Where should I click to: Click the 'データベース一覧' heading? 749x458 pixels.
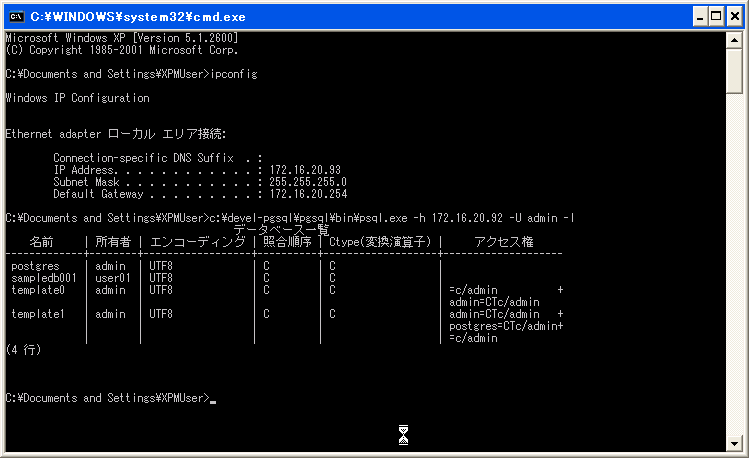[x=281, y=230]
